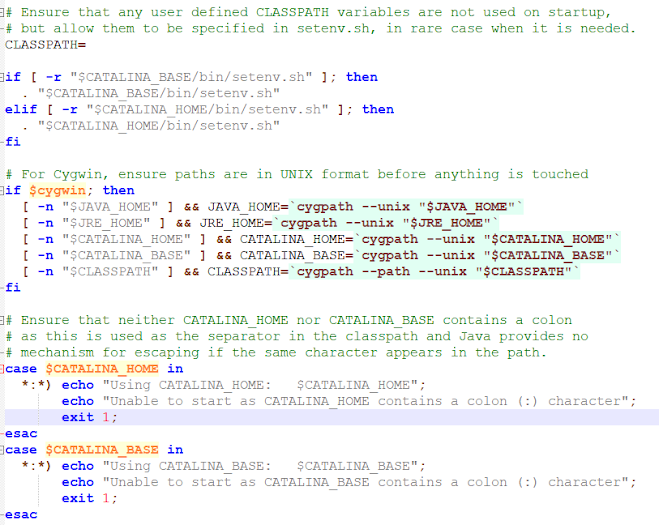
Task: Click the 'elif' keyword
Action: (x=21, y=109)
